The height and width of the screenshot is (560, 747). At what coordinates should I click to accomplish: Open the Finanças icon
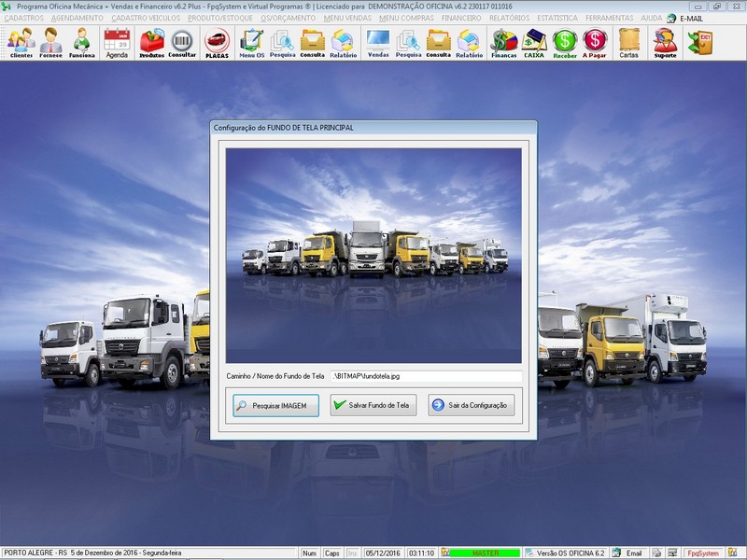coord(504,42)
